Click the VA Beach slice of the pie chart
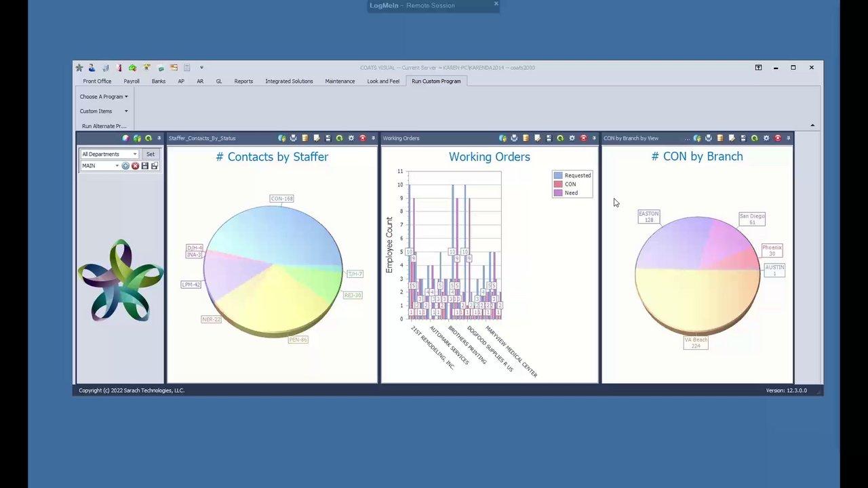The height and width of the screenshot is (488, 868). pyautogui.click(x=697, y=302)
